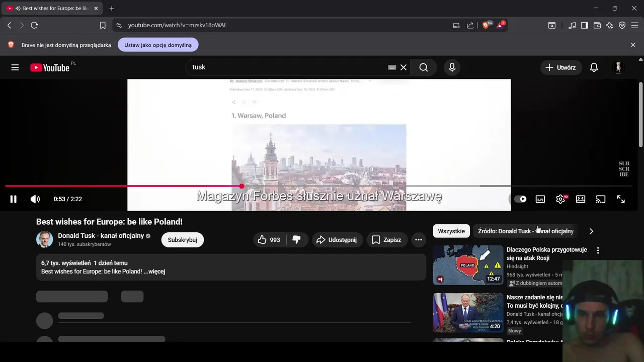Clear the search box text with X
644x362 pixels.
[404, 67]
